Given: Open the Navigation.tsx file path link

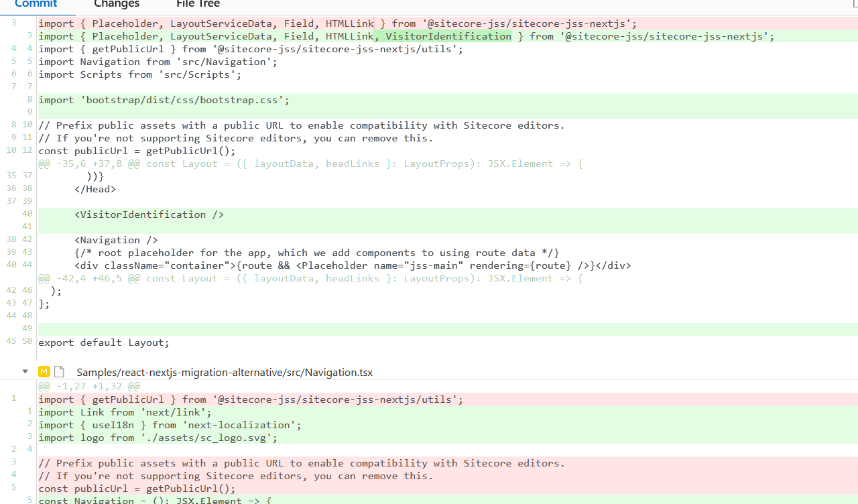Looking at the screenshot, I should tap(225, 372).
